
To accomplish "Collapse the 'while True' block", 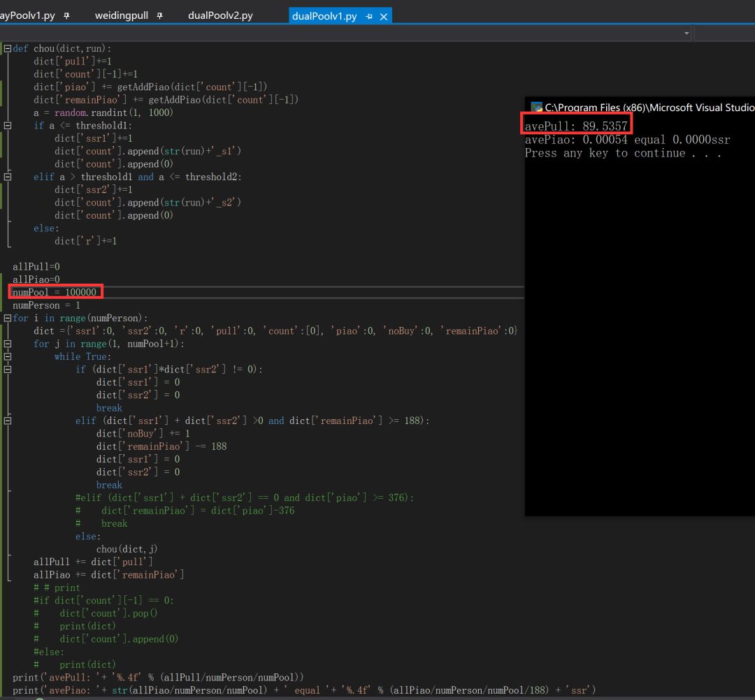I will coord(8,356).
